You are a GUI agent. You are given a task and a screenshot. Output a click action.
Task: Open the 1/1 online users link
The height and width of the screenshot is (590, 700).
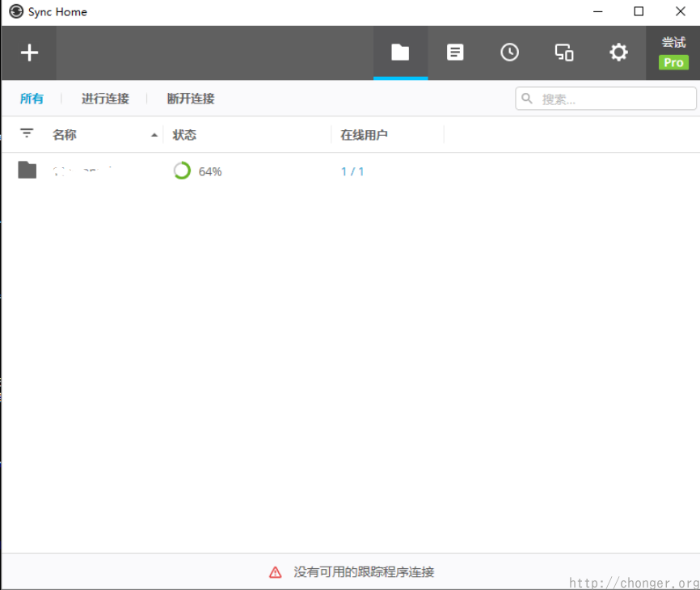click(352, 171)
